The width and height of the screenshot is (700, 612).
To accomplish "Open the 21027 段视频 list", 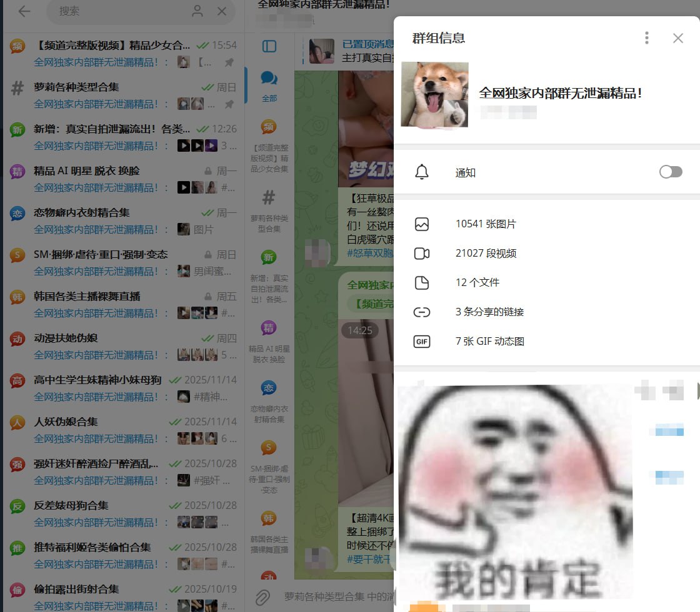I will point(546,254).
